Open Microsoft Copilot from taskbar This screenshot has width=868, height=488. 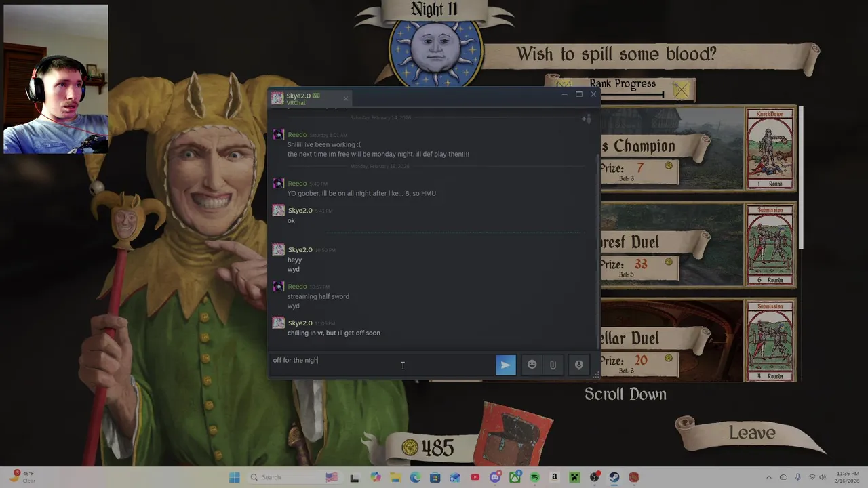click(x=376, y=477)
